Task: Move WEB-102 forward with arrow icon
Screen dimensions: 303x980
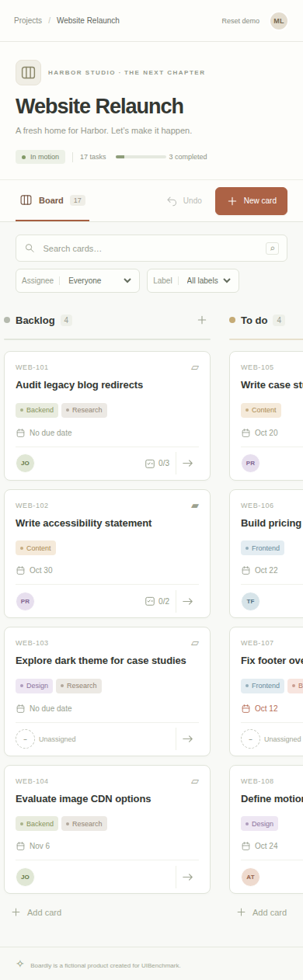Action: pyautogui.click(x=187, y=601)
